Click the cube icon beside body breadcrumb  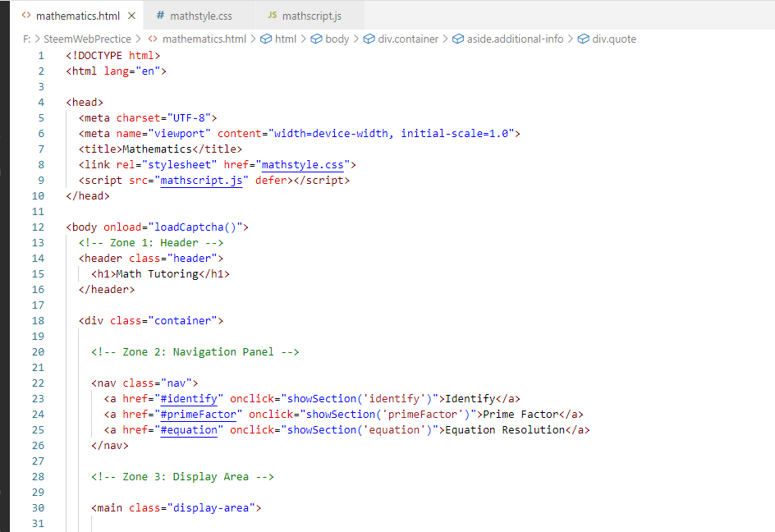(316, 39)
